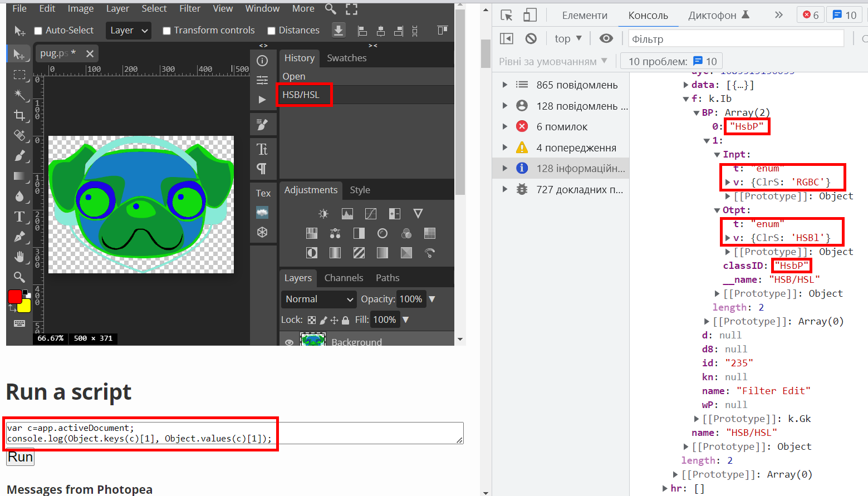This screenshot has width=868, height=496.
Task: Open the Curves adjustment
Action: pos(371,213)
